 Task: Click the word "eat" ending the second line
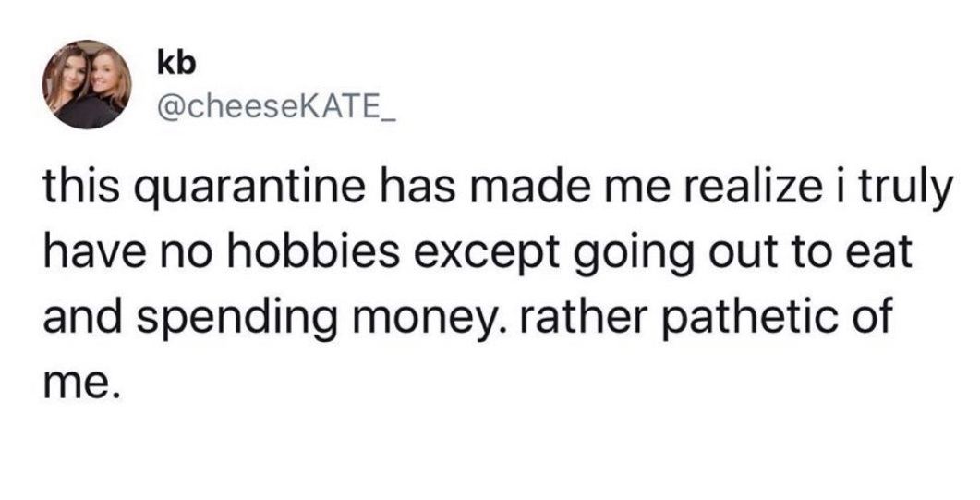pyautogui.click(x=878, y=252)
